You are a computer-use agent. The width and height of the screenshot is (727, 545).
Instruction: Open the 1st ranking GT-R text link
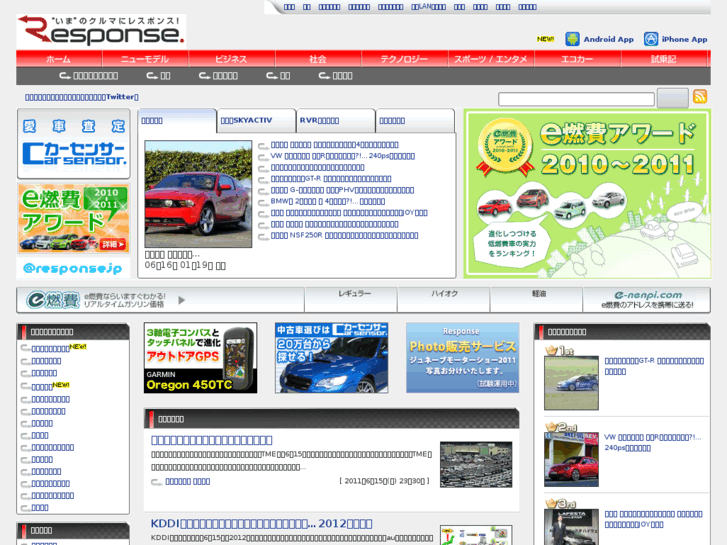click(654, 366)
